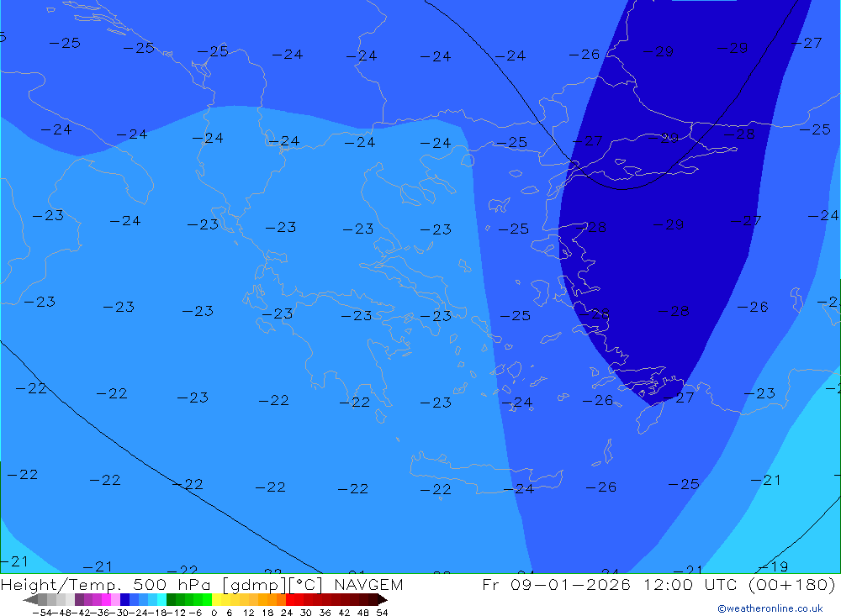Click the '0' legend scale value
The image size is (841, 616).
pos(214,613)
